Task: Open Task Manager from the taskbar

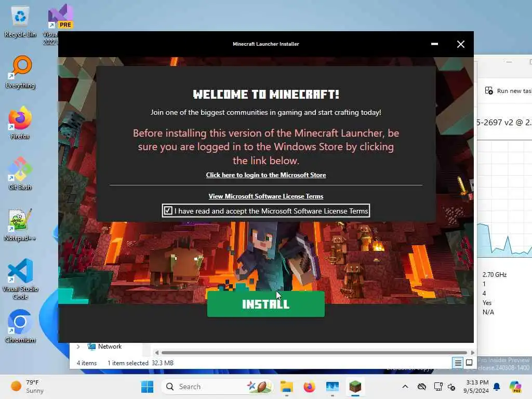Action: [332, 387]
